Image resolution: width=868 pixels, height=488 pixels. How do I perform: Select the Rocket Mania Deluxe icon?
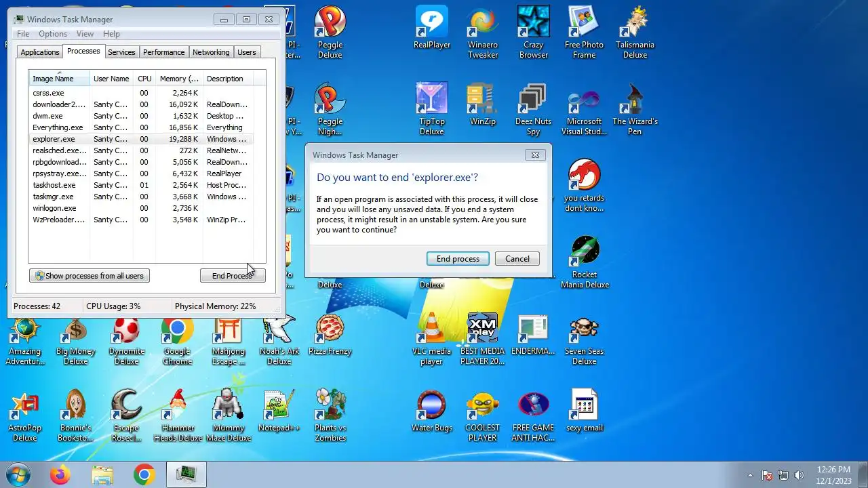click(x=584, y=262)
